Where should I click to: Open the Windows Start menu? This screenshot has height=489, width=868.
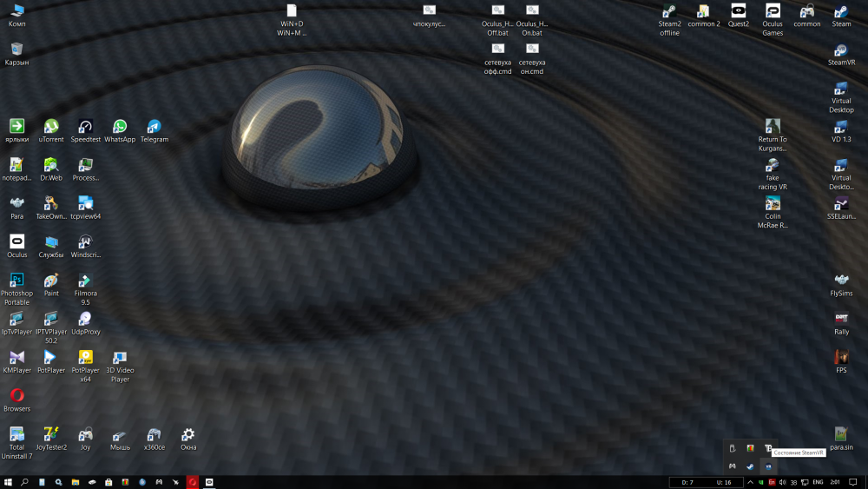pyautogui.click(x=8, y=482)
